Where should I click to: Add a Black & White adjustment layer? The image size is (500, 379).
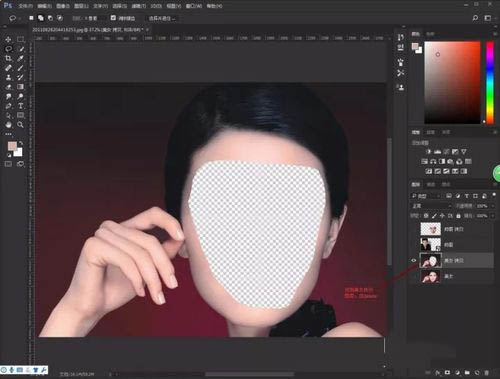(x=442, y=162)
